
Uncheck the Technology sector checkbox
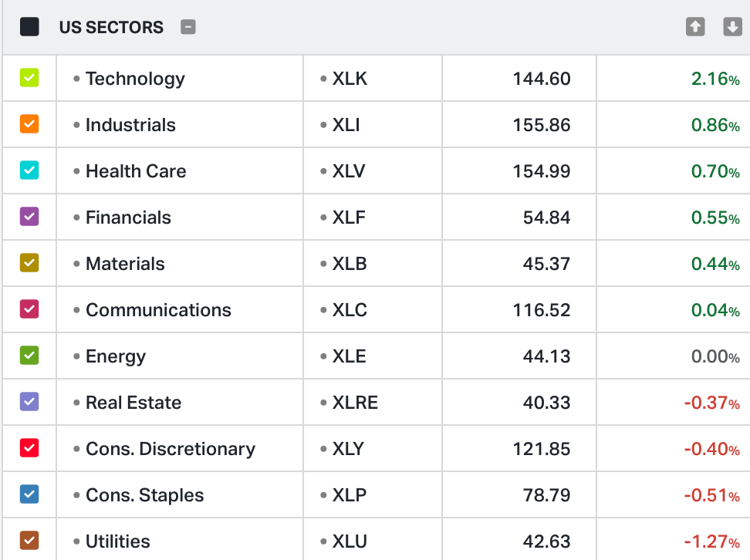pyautogui.click(x=29, y=78)
